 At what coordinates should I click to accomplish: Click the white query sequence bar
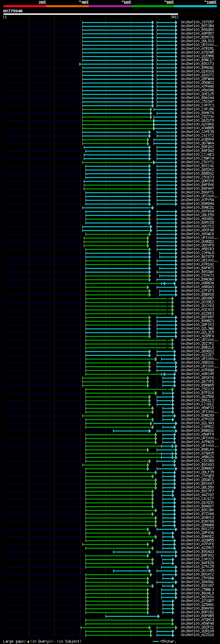point(91,14)
